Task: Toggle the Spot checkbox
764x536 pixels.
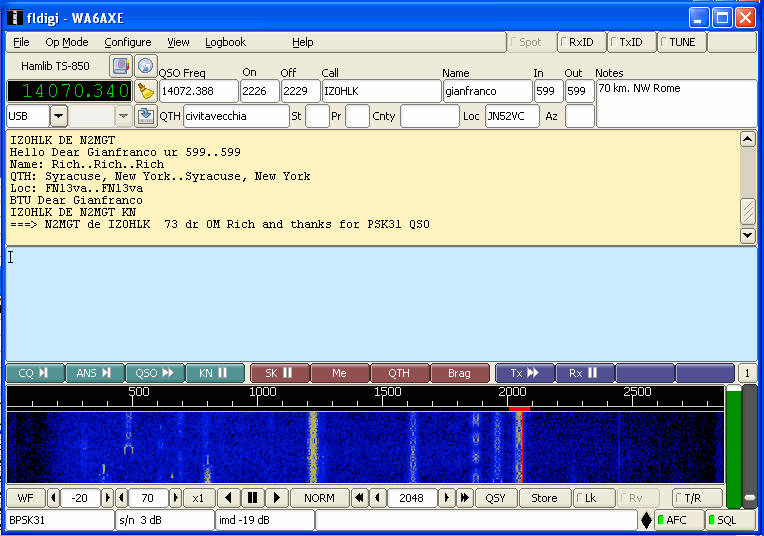Action: (531, 42)
